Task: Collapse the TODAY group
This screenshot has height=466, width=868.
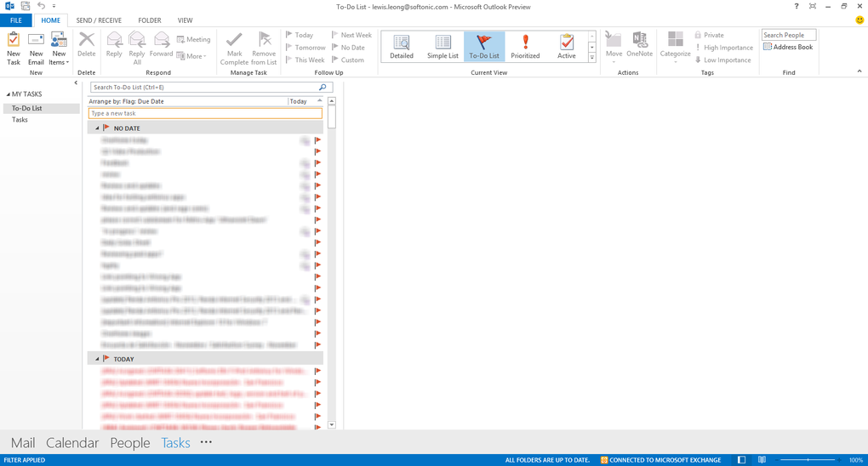Action: pyautogui.click(x=97, y=359)
